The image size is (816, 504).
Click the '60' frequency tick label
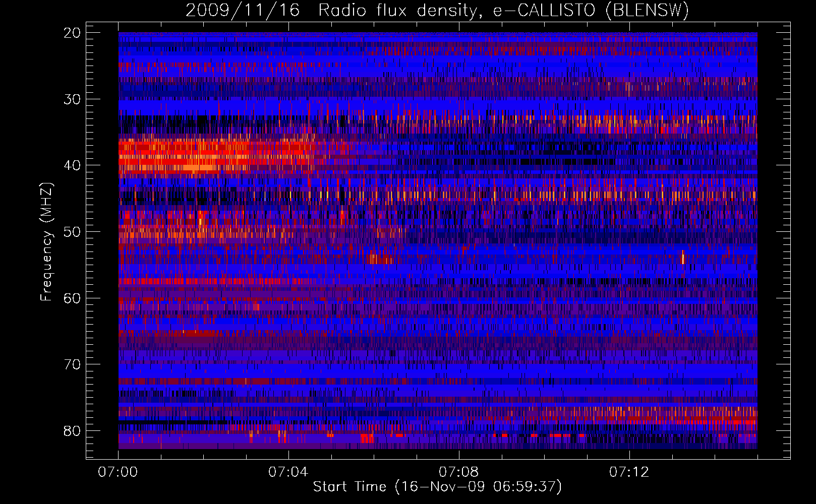point(72,298)
